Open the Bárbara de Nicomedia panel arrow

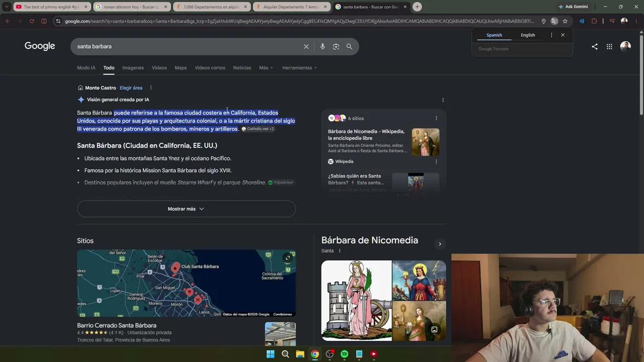click(440, 244)
